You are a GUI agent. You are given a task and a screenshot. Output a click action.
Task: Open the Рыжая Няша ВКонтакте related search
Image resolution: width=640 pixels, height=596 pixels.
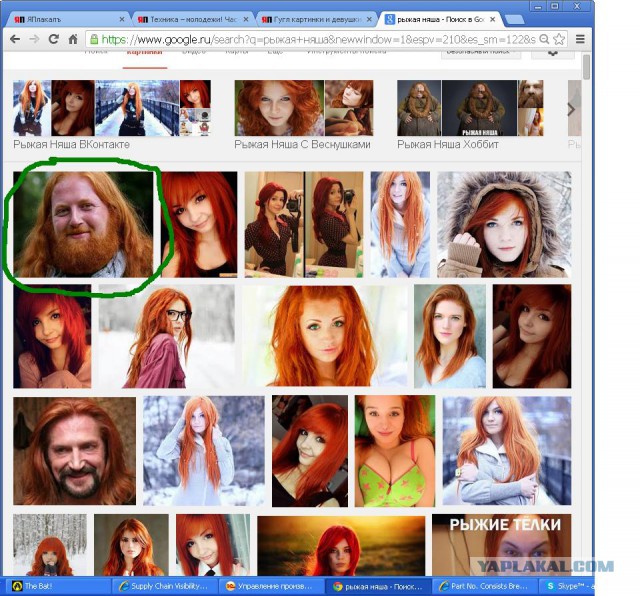(112, 114)
